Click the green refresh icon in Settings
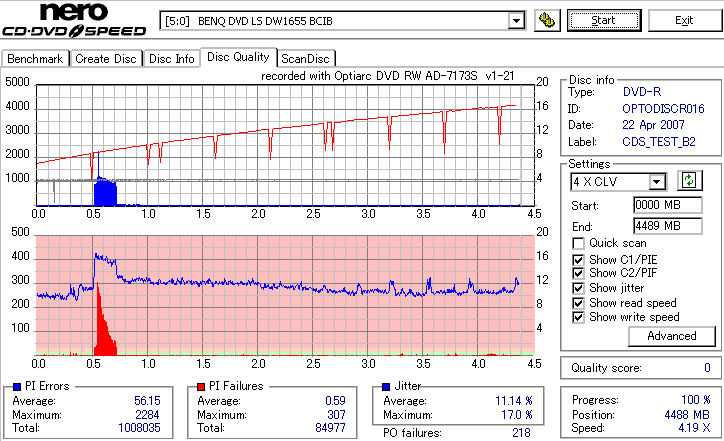The image size is (724, 441). 689,181
